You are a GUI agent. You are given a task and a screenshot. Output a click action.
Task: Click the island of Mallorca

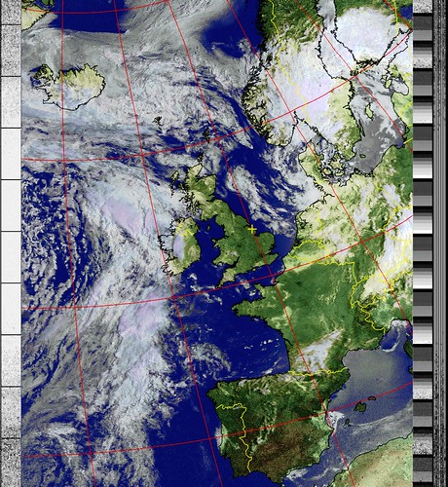coord(360,406)
